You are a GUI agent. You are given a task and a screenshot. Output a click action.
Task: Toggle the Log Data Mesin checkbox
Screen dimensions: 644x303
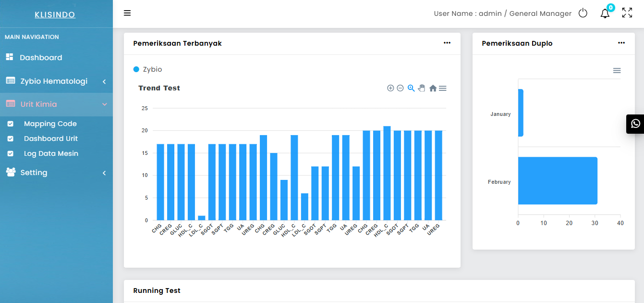(11, 154)
